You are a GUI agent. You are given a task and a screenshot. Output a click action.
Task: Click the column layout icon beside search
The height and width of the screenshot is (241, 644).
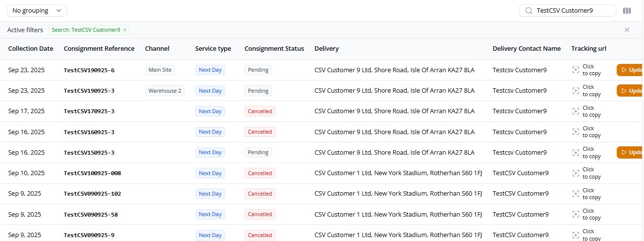627,11
